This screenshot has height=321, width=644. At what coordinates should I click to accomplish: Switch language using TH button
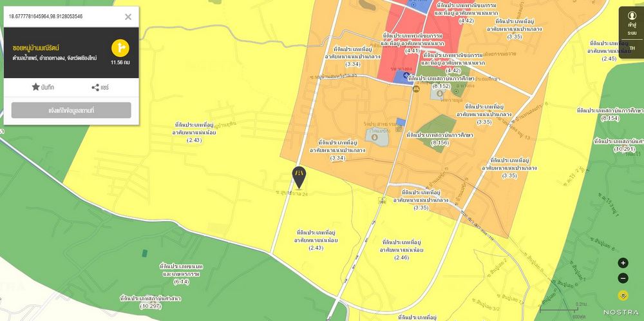(632, 48)
